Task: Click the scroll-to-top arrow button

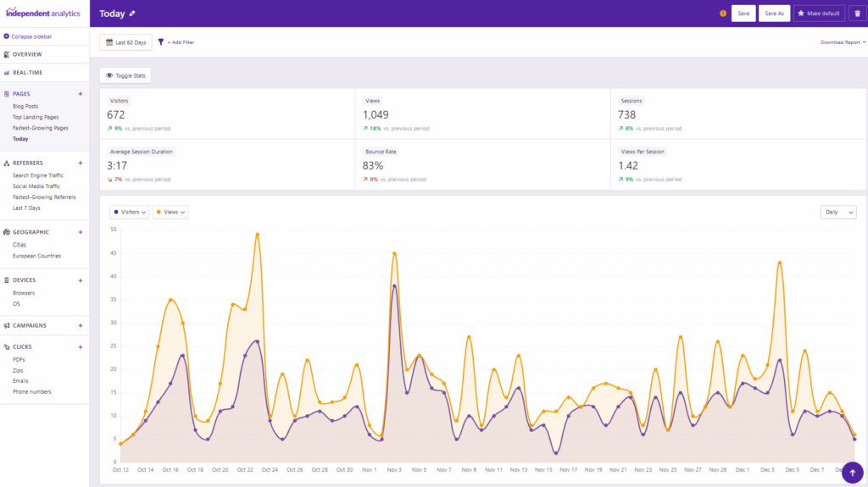Action: (x=852, y=473)
